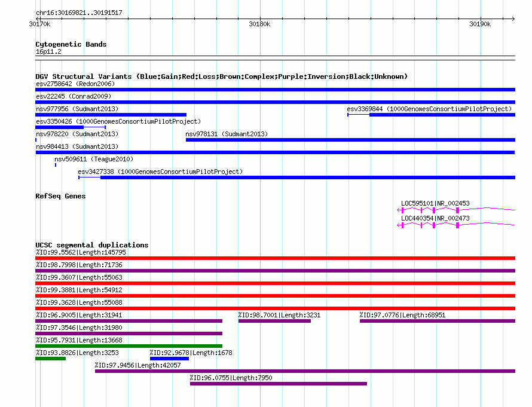
Task: Click the purple bar under Length:7950
Action: click(x=279, y=384)
